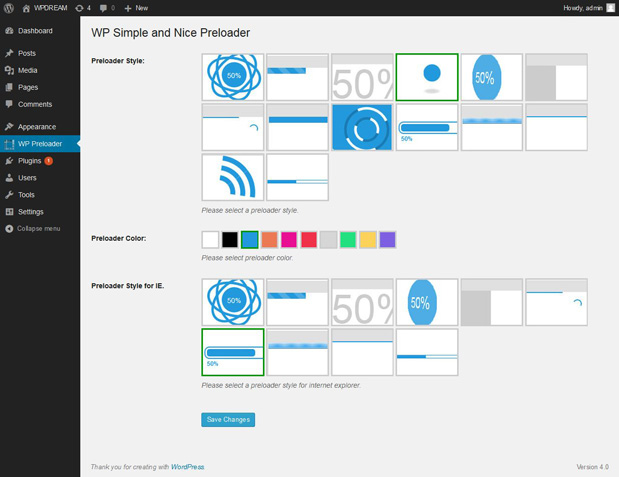Select the IE blue oval 50% style

pos(427,302)
